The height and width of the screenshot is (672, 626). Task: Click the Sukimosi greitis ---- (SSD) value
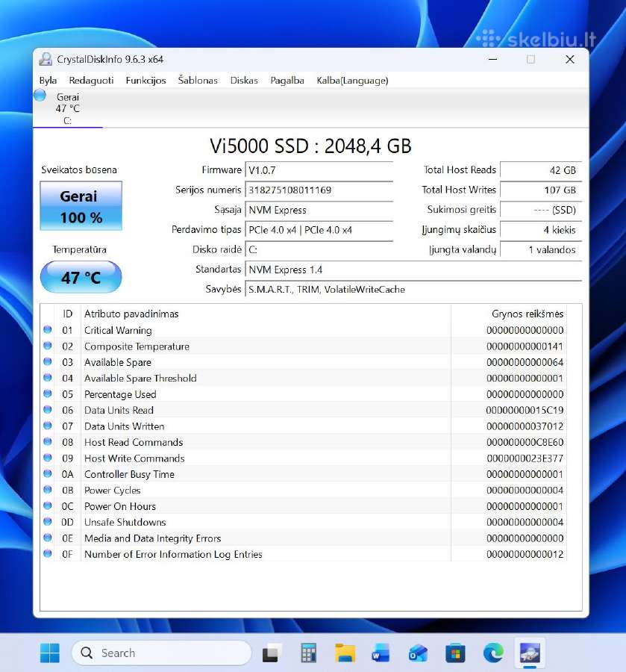(x=541, y=210)
